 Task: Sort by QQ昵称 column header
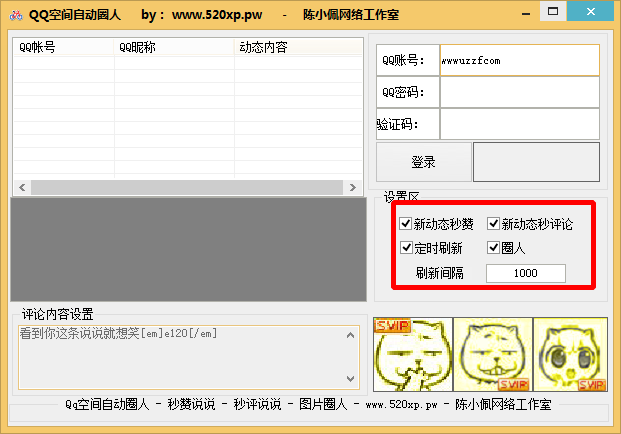[x=174, y=47]
